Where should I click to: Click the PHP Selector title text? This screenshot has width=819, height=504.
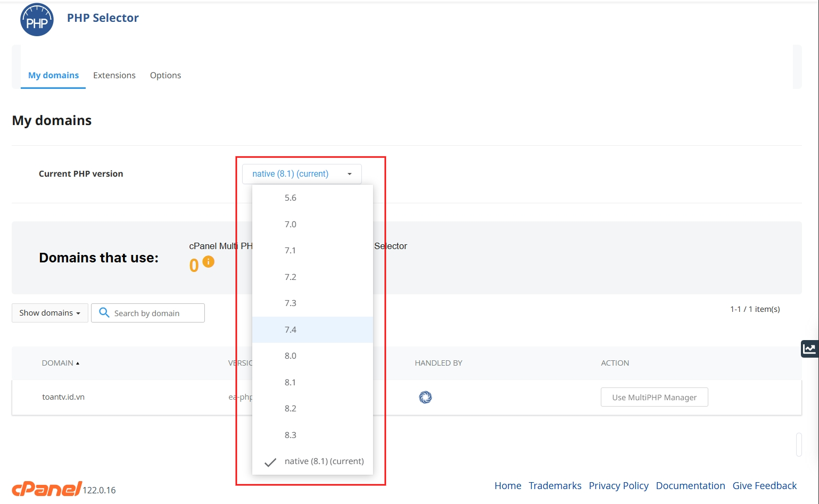coord(103,18)
